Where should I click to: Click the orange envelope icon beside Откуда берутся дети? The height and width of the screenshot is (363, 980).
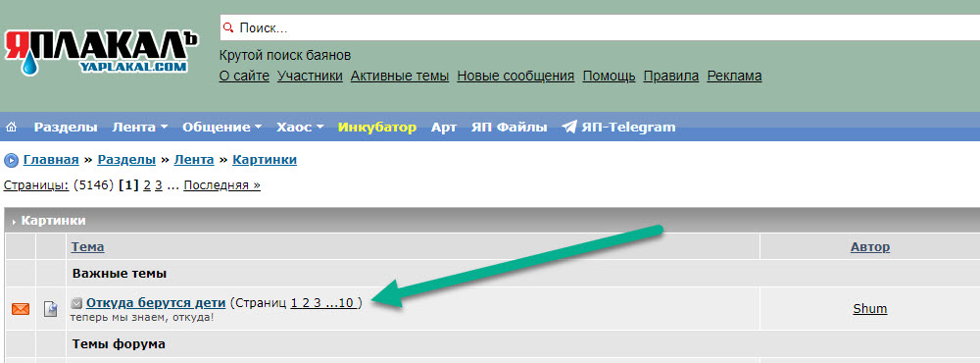click(x=21, y=308)
